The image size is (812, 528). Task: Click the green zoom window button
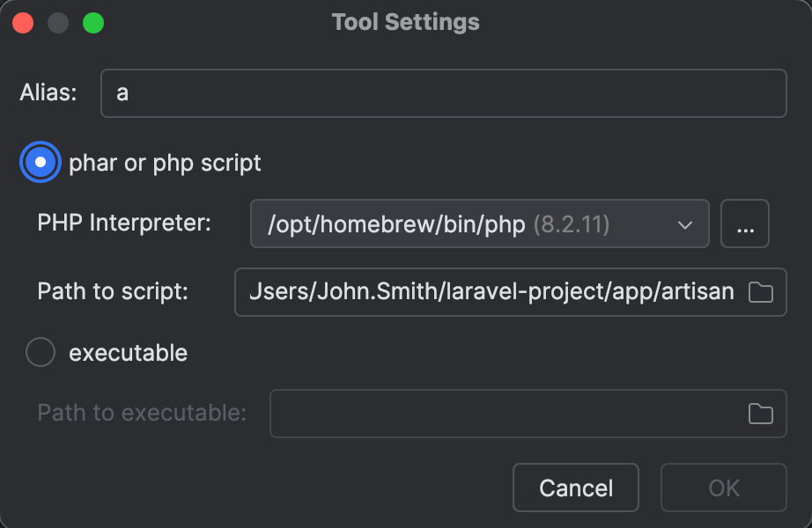pos(92,23)
